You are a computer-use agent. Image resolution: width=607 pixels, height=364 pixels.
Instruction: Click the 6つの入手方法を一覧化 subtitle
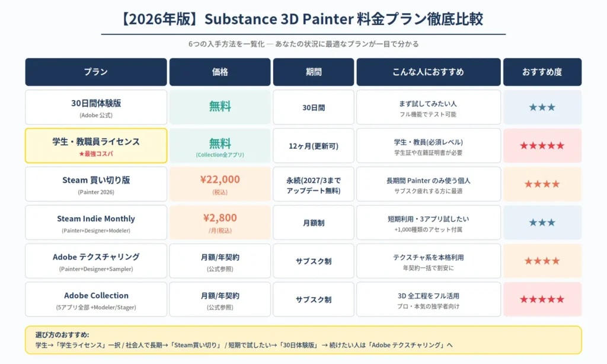303,44
